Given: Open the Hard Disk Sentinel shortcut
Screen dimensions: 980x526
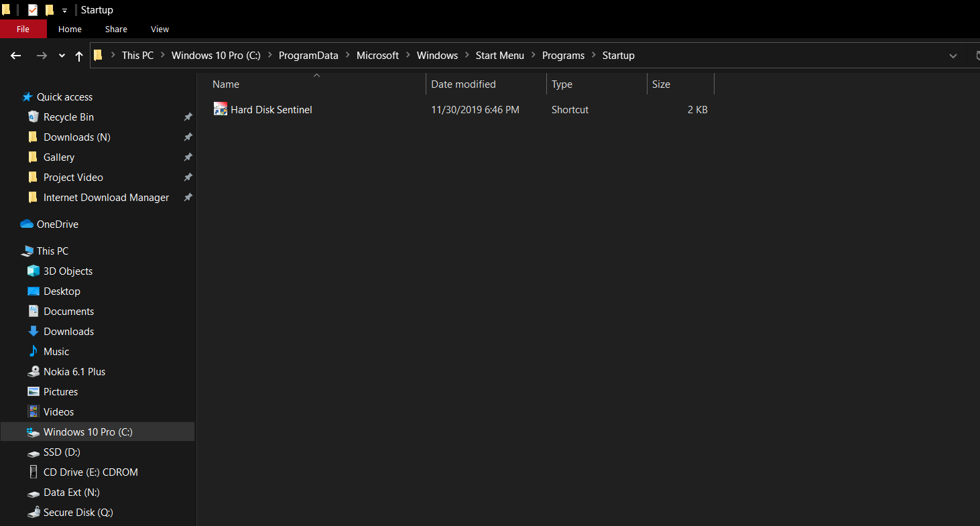Looking at the screenshot, I should pyautogui.click(x=271, y=109).
